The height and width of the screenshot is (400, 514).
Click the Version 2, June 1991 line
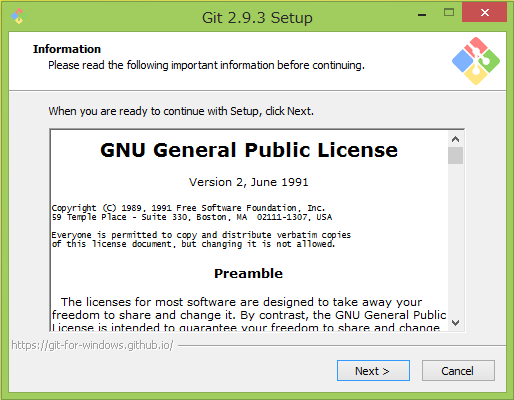click(249, 182)
